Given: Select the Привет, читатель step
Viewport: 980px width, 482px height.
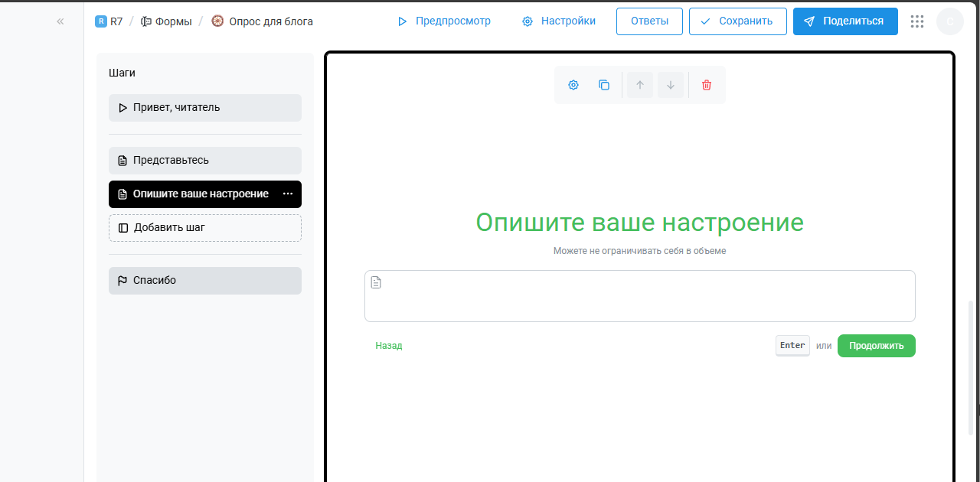Looking at the screenshot, I should pos(205,108).
